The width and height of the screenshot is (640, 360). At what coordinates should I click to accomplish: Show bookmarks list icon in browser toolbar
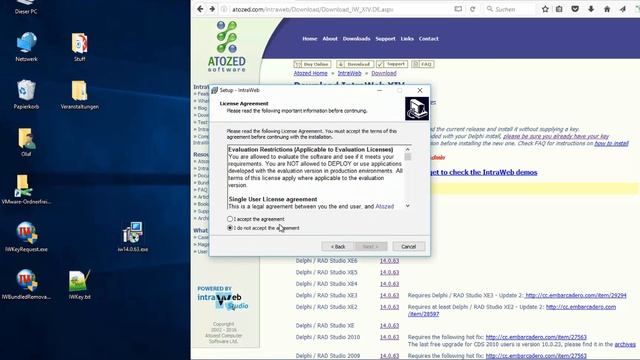(x=559, y=9)
